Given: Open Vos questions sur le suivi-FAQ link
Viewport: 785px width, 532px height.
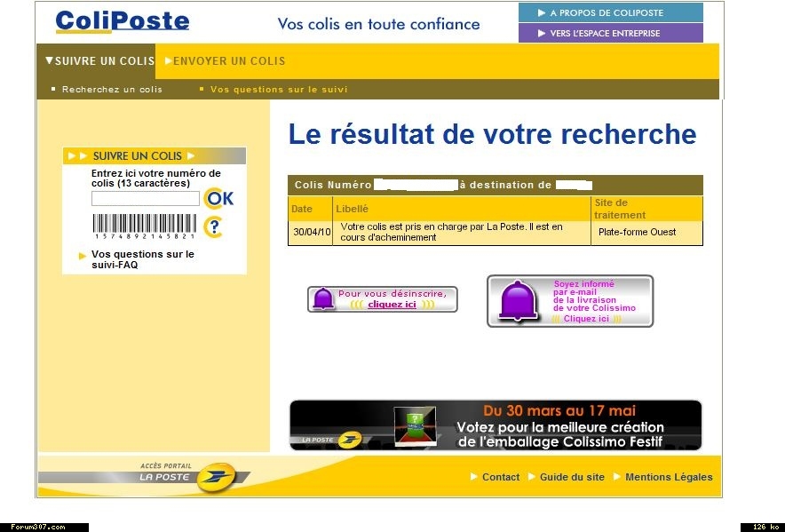Looking at the screenshot, I should point(142,259).
